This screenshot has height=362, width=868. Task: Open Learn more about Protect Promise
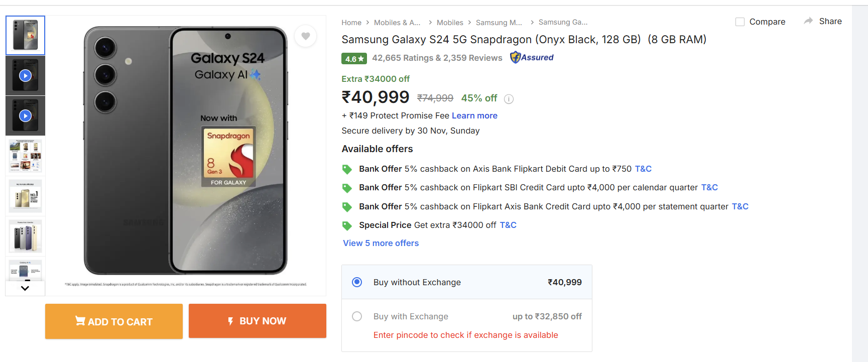(x=474, y=115)
